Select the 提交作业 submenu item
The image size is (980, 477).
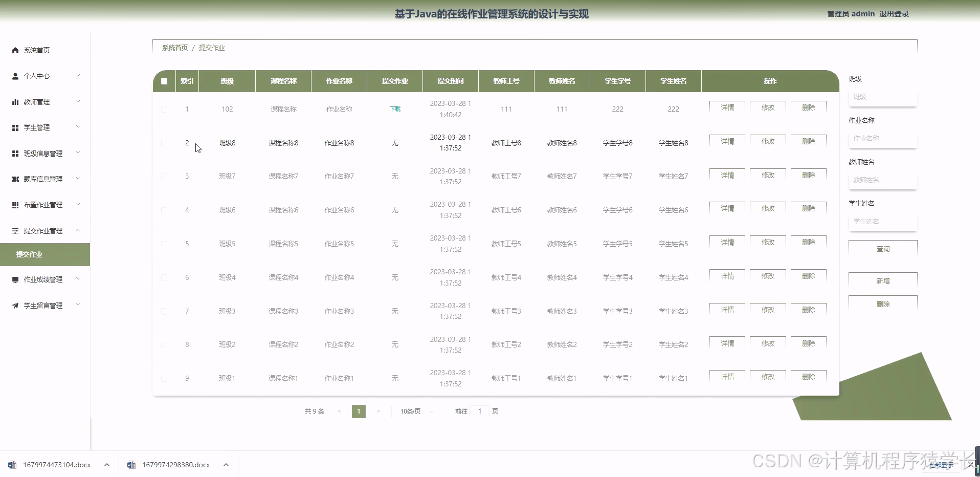click(x=45, y=254)
